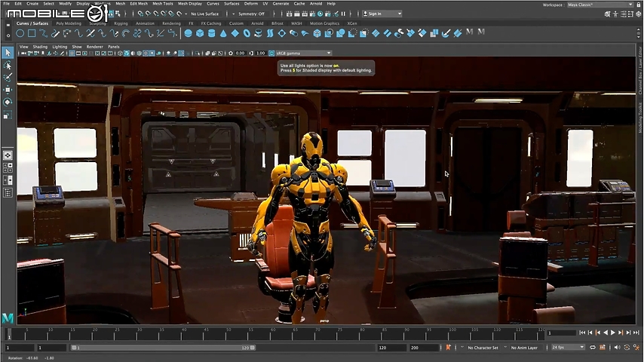The height and width of the screenshot is (362, 644).
Task: Toggle the color management view transform button
Action: click(x=271, y=54)
